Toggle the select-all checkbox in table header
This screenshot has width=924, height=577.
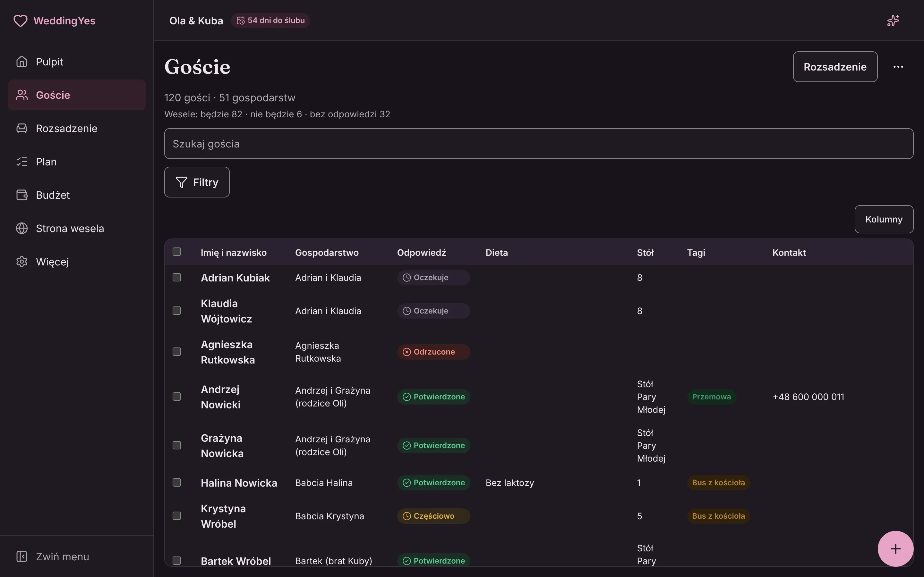177,252
